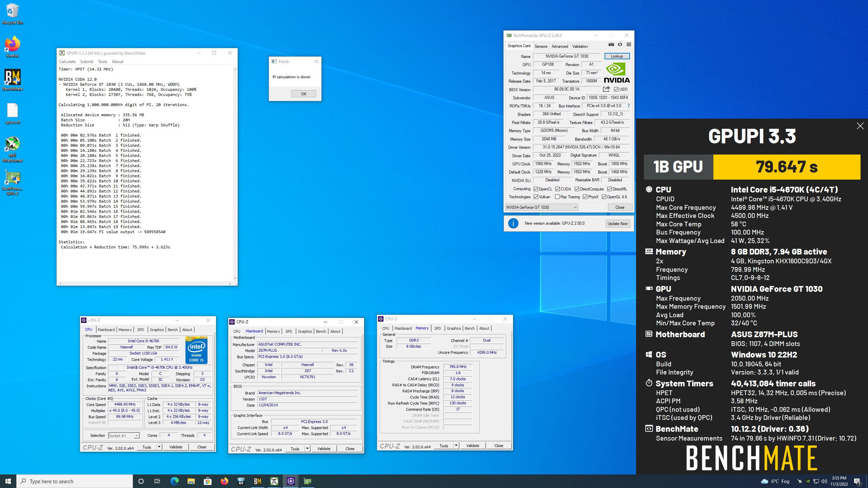Expand the Socket #1 selection dropdown in CPU-Z
Viewport: 868px width, 488px height.
(x=124, y=435)
